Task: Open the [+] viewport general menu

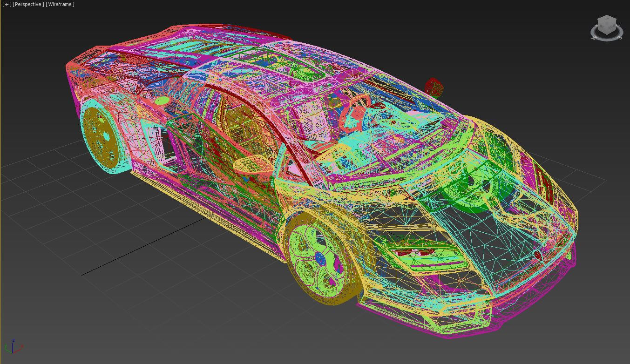Action: [7, 4]
